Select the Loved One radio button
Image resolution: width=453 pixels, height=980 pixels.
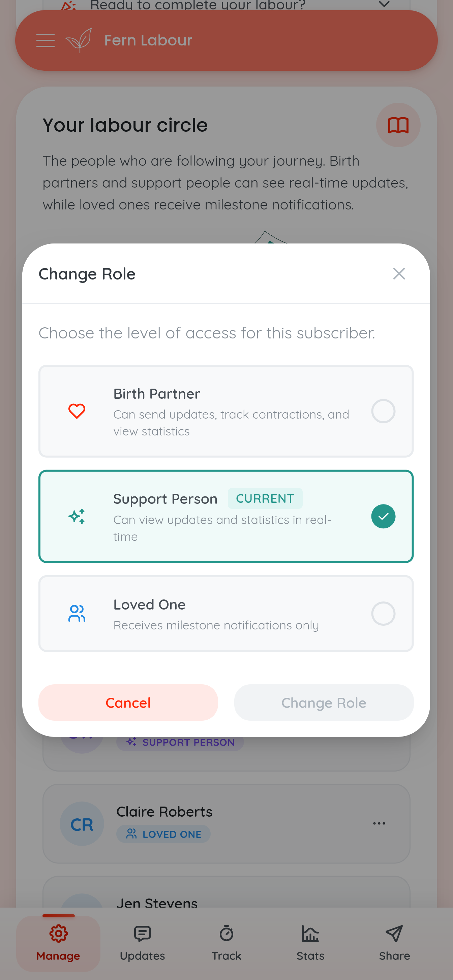pos(383,613)
